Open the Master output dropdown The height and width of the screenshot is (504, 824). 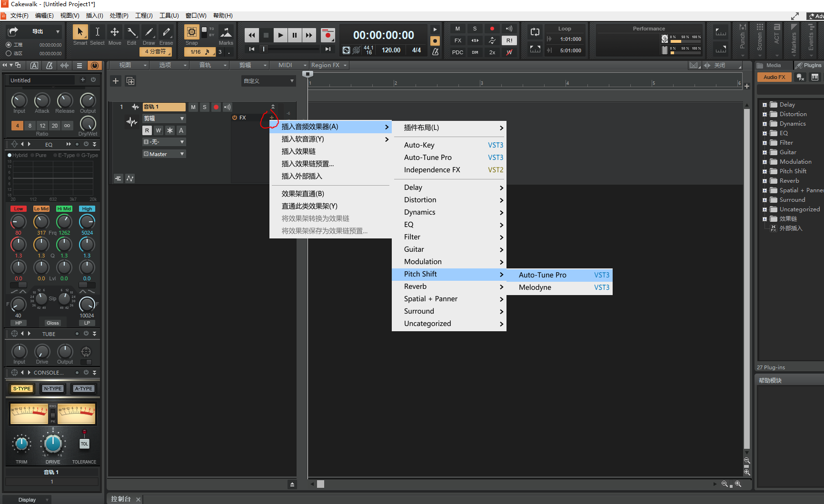pos(164,154)
